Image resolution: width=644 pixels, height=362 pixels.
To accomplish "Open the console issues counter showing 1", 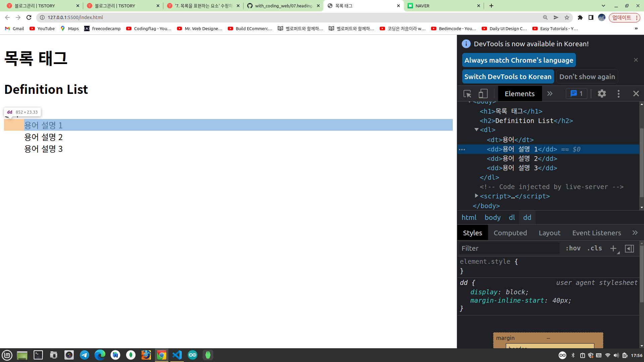I will point(577,94).
